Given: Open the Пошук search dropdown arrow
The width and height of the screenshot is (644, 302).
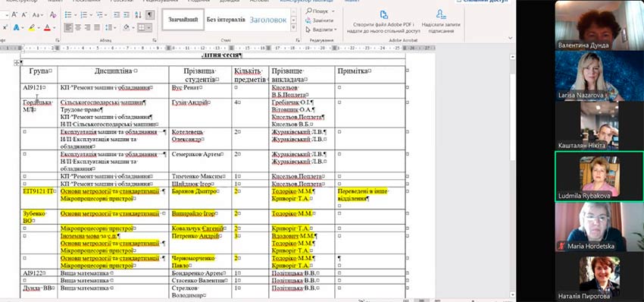Looking at the screenshot, I should pos(333,11).
